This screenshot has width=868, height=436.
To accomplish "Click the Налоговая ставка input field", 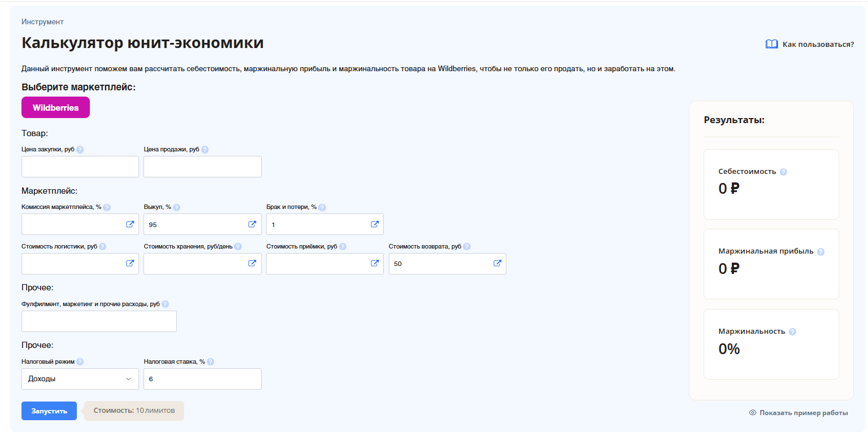I will click(202, 379).
